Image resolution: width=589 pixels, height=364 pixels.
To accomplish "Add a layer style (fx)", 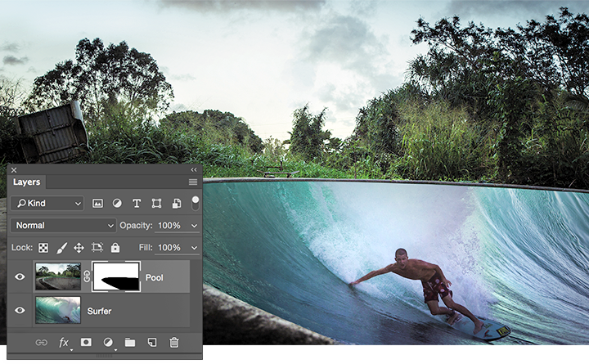I will [64, 343].
